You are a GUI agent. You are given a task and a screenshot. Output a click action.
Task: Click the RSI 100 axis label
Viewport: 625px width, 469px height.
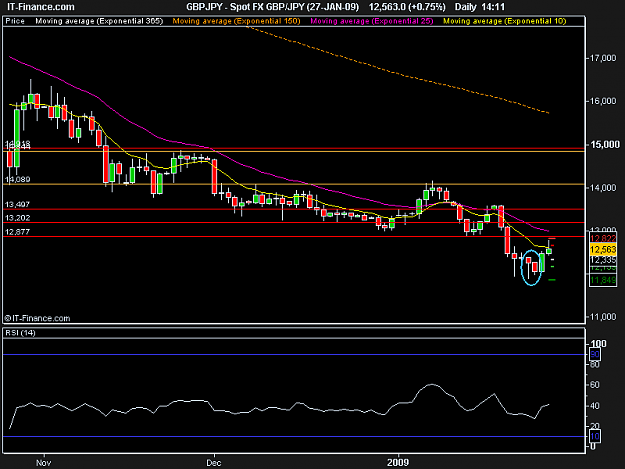[598, 343]
